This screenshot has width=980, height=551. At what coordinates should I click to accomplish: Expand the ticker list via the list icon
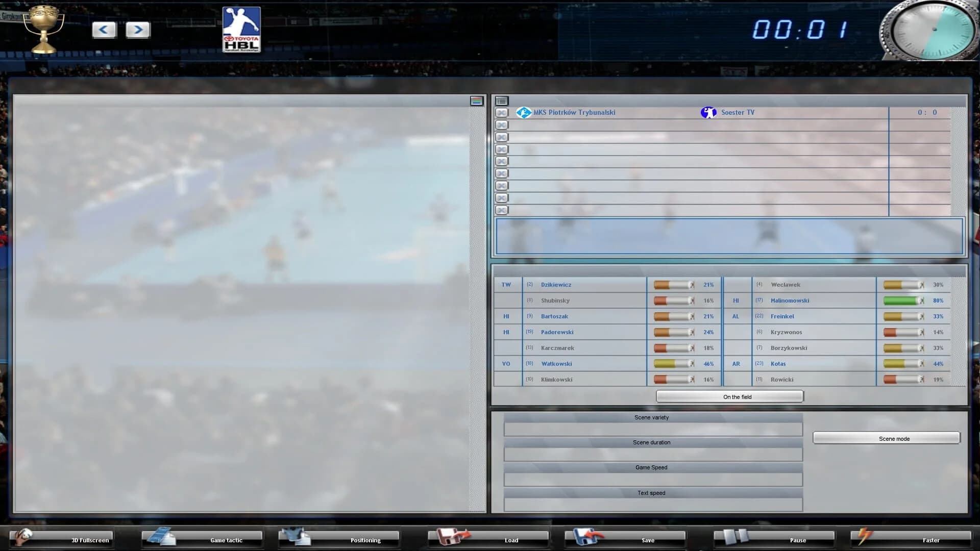click(501, 101)
